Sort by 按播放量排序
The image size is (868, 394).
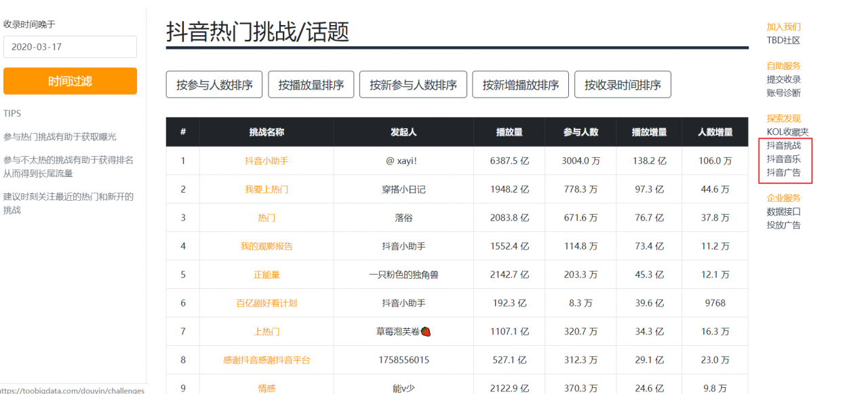[x=311, y=85]
